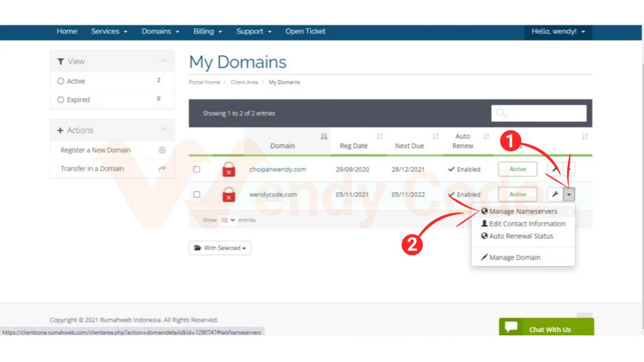Click Transfer in a Domain
The height and width of the screenshot is (362, 644).
[92, 168]
